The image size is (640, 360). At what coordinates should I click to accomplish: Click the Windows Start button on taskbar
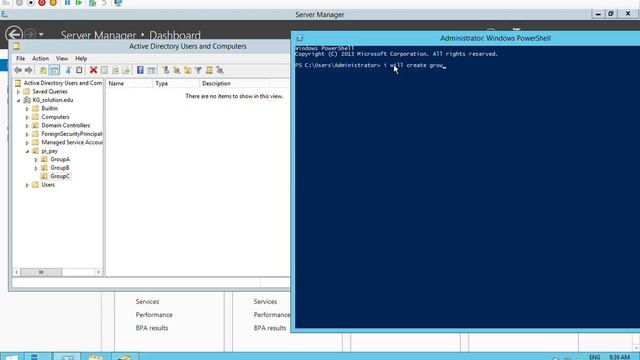pyautogui.click(x=11, y=357)
